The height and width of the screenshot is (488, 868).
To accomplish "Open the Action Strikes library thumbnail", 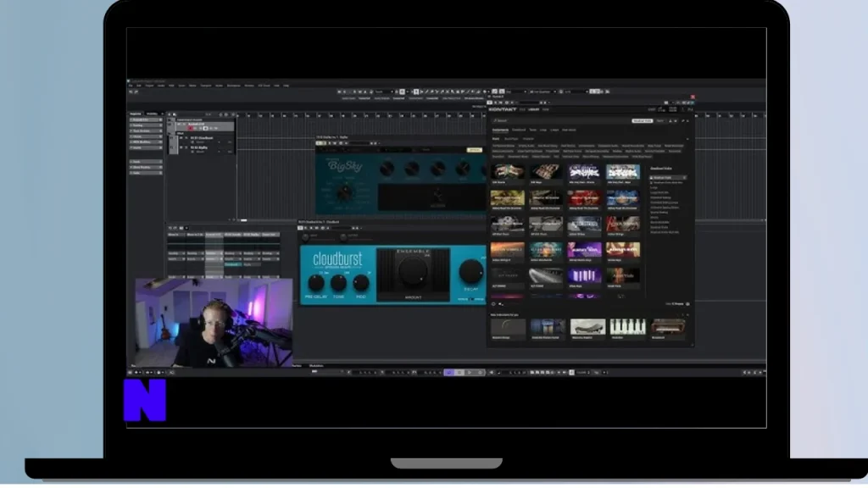I will click(584, 225).
